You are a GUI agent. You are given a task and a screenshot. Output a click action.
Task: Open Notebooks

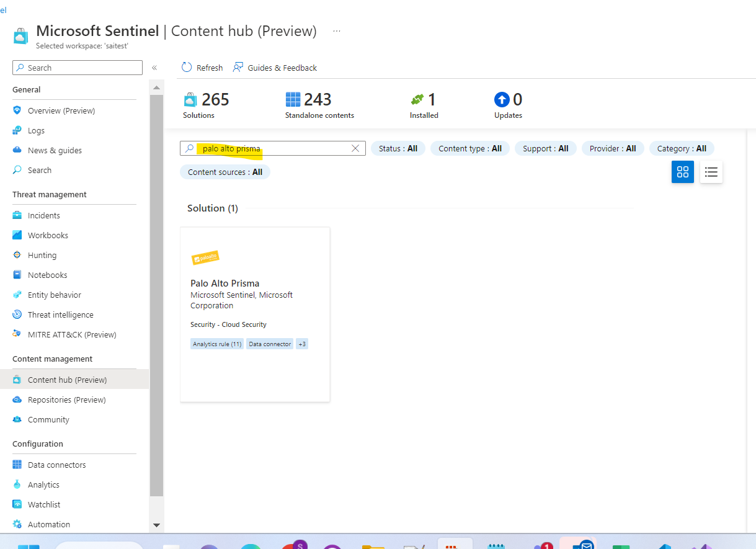(47, 274)
